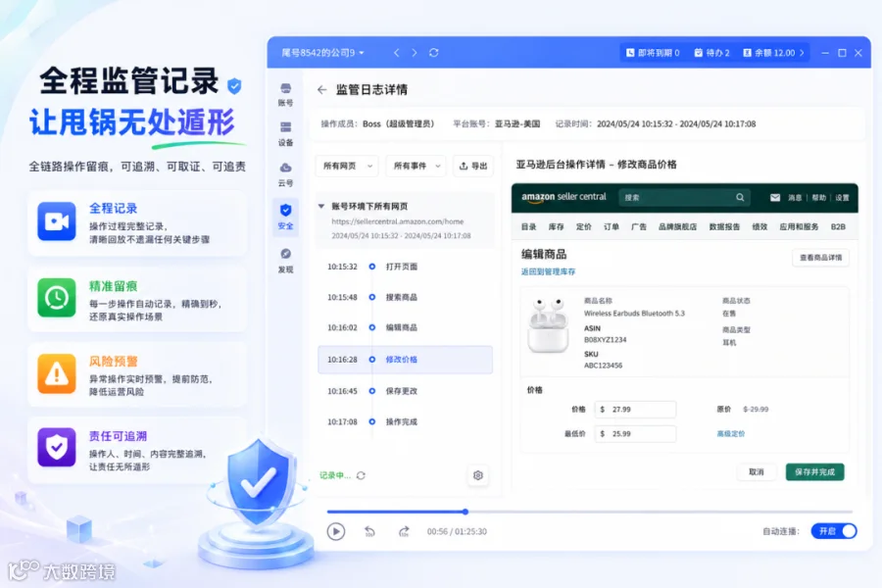Open the 即将到期 0 indicator
The height and width of the screenshot is (588, 882).
[x=653, y=53]
